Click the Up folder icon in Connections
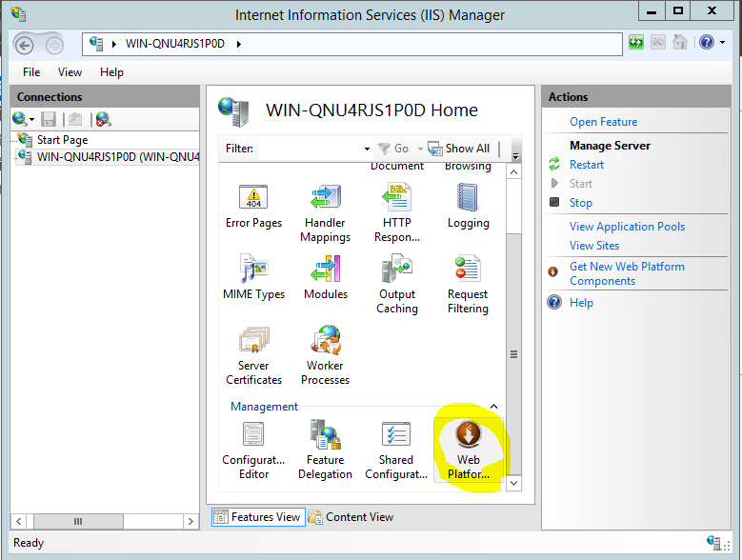This screenshot has height=560, width=742. click(74, 119)
